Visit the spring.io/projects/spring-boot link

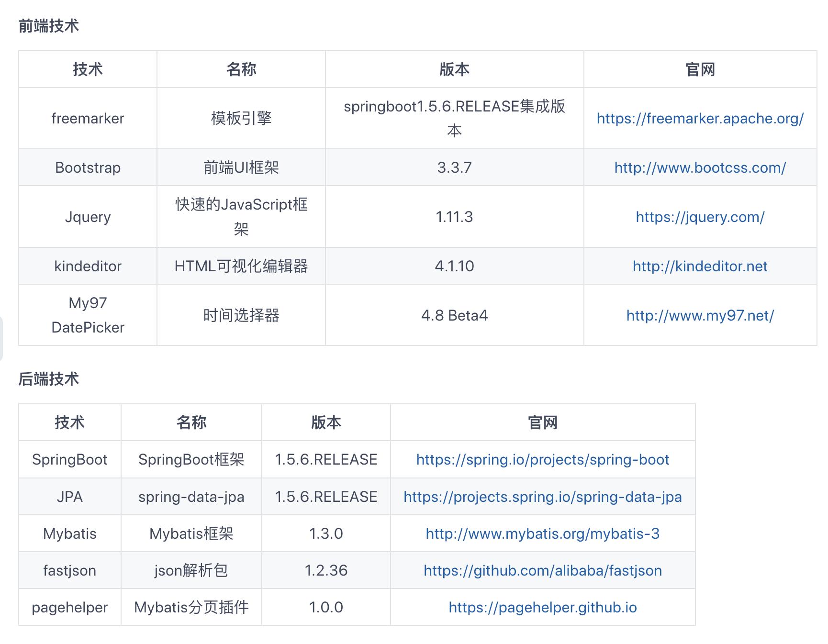tap(543, 459)
